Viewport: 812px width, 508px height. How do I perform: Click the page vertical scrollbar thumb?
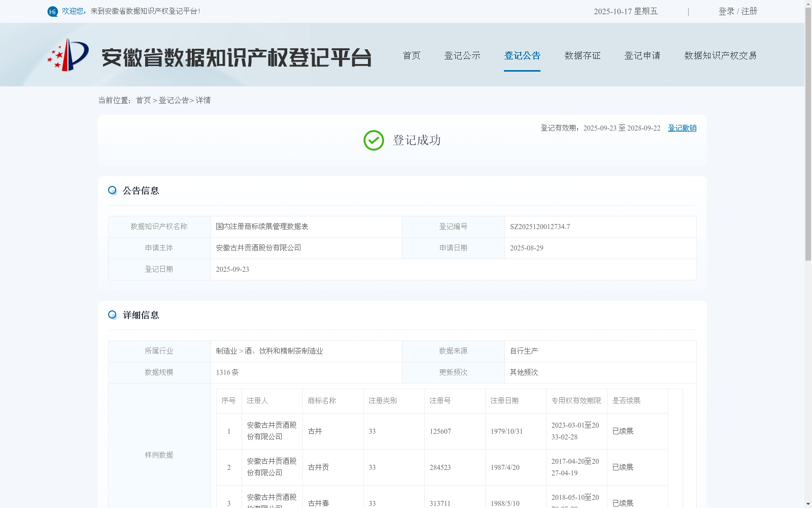808,134
